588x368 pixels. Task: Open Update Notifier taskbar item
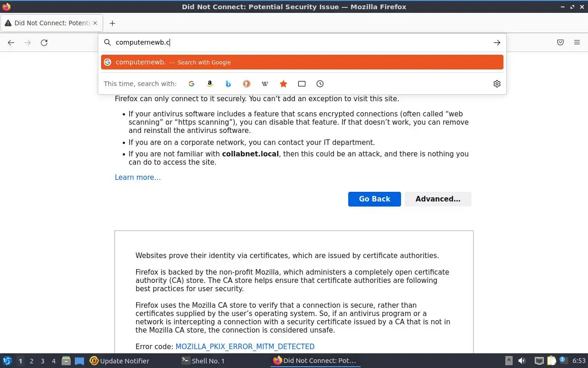point(119,361)
